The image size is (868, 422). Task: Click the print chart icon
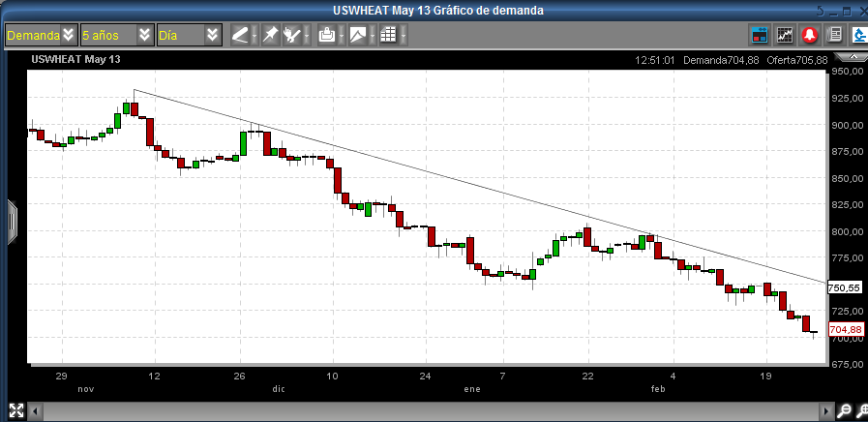327,36
